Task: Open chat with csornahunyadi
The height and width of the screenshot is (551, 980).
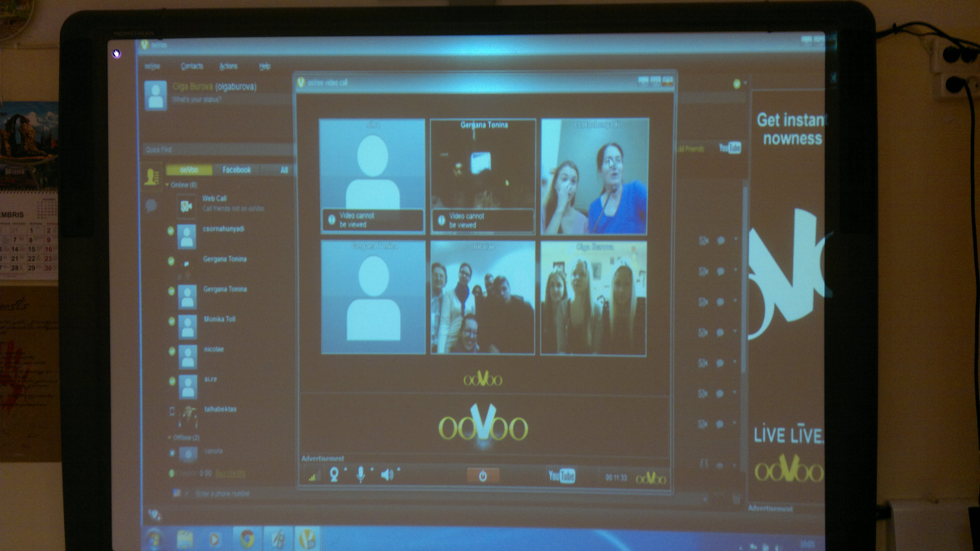Action: point(721,240)
